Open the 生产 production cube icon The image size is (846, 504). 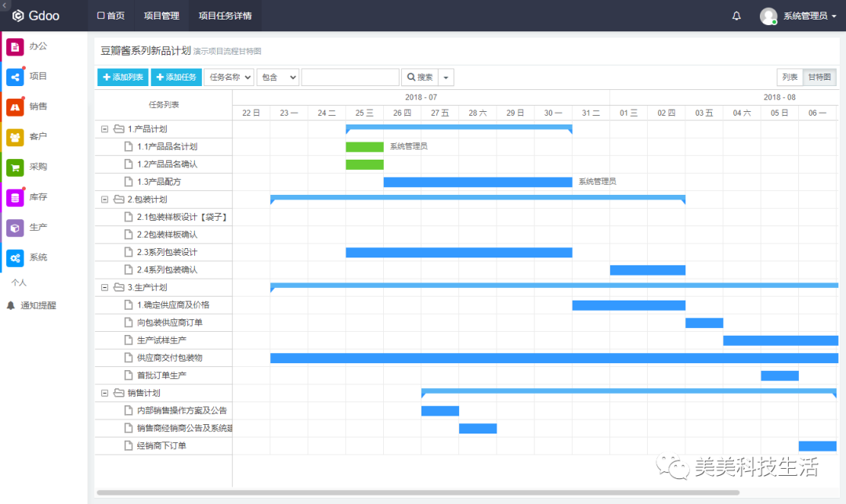coord(15,228)
